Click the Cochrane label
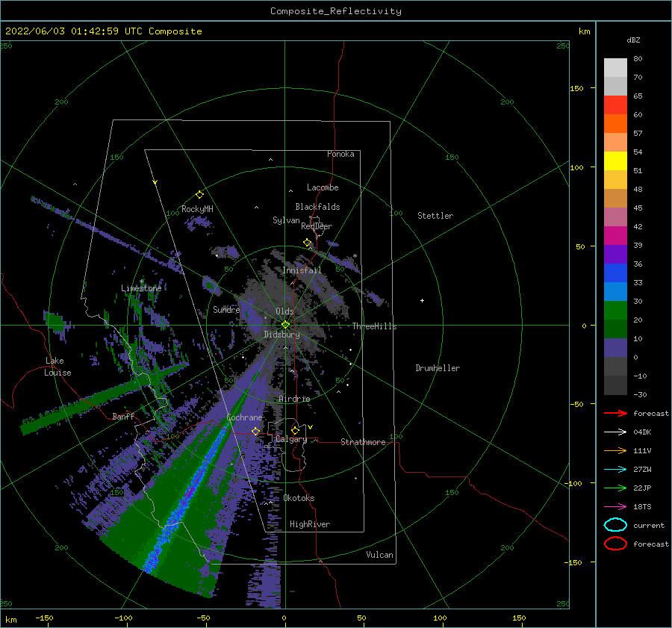The image size is (672, 628). (244, 417)
